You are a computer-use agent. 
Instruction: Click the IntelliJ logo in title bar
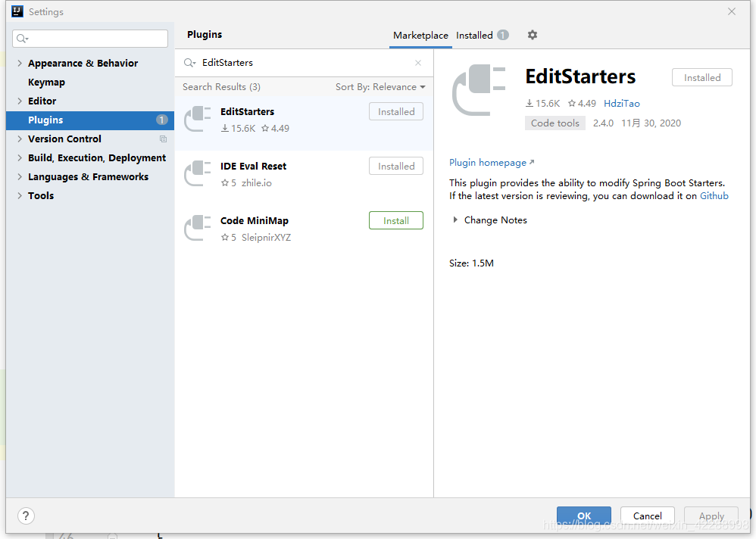pyautogui.click(x=17, y=11)
